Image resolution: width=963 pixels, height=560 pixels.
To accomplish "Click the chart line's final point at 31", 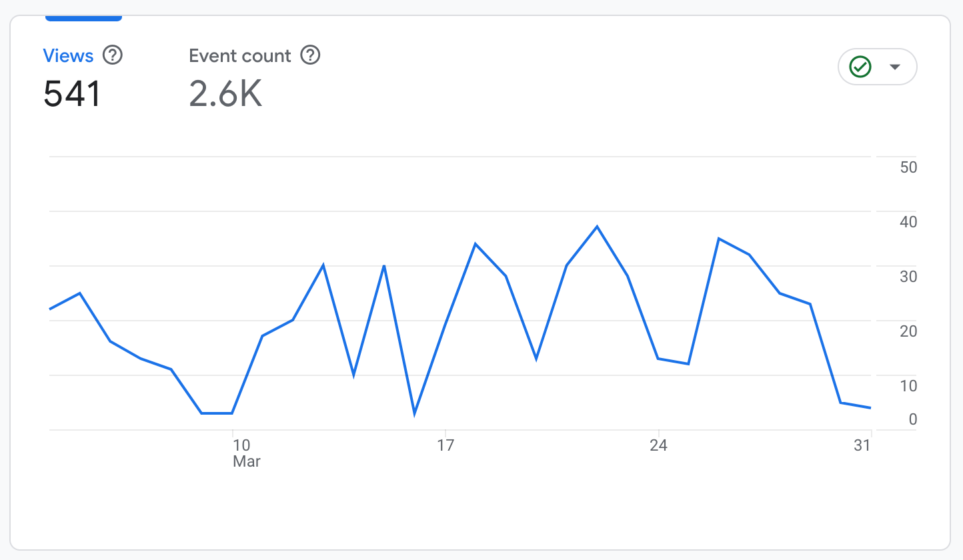I will [x=871, y=408].
